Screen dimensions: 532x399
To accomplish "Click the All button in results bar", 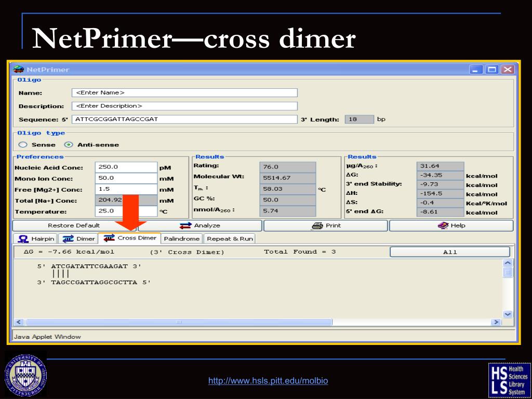I will pyautogui.click(x=450, y=252).
